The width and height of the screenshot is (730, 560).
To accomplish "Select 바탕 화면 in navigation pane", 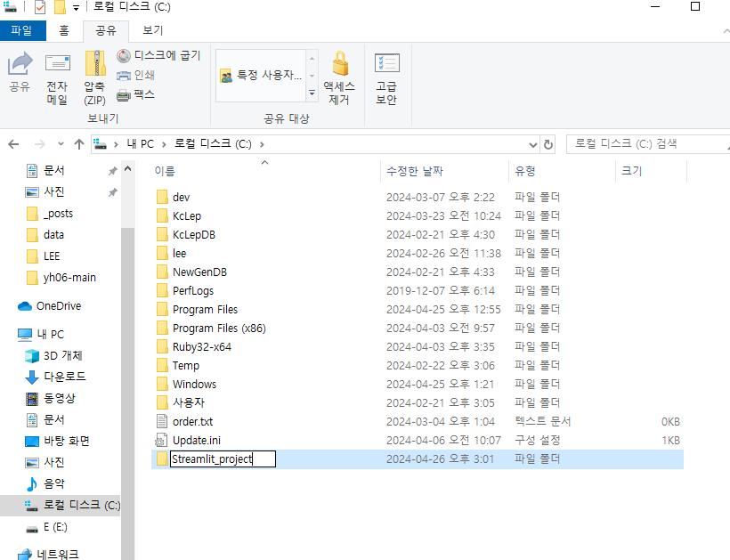I will click(x=57, y=441).
